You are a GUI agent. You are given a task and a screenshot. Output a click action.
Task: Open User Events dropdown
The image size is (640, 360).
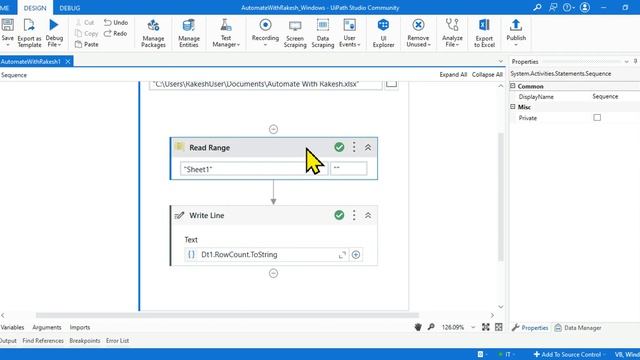tap(349, 33)
